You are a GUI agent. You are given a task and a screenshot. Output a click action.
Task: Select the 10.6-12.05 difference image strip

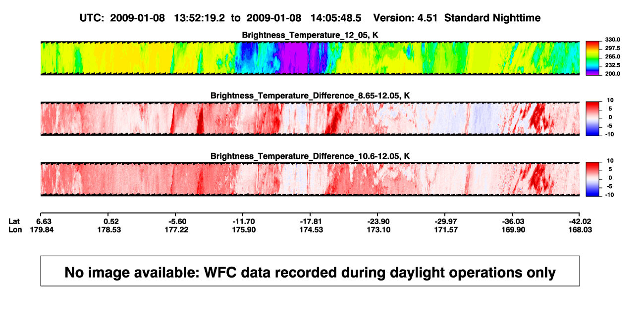[x=310, y=179]
